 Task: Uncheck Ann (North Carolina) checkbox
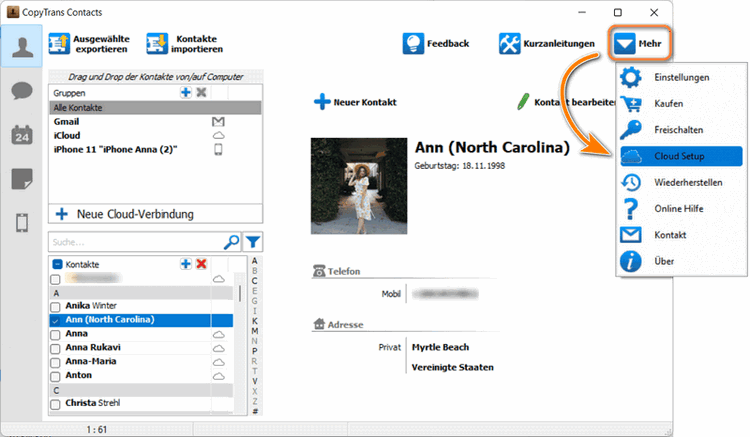55,320
